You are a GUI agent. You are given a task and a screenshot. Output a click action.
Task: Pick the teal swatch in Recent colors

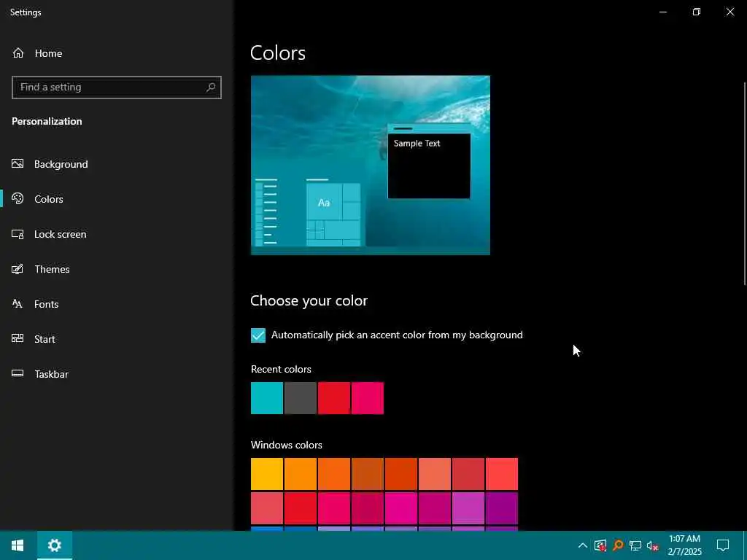tap(267, 398)
